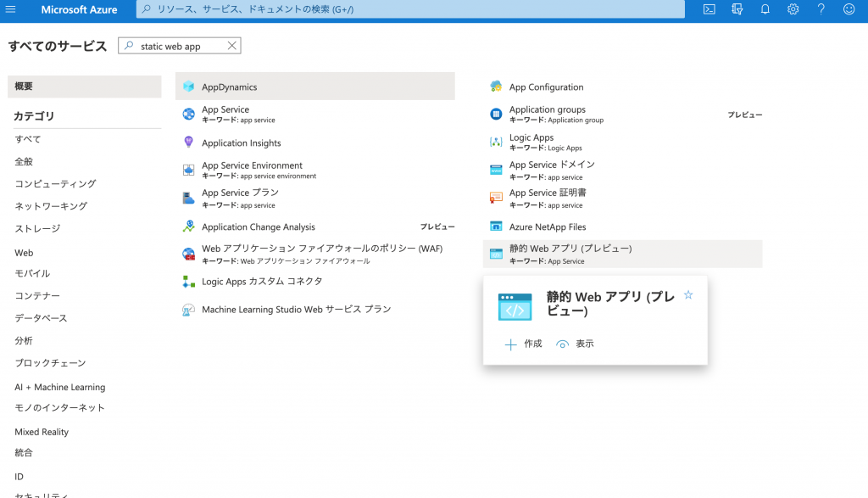Open the App Service 証明書 link
Screen dimensions: 868x498
click(x=548, y=193)
